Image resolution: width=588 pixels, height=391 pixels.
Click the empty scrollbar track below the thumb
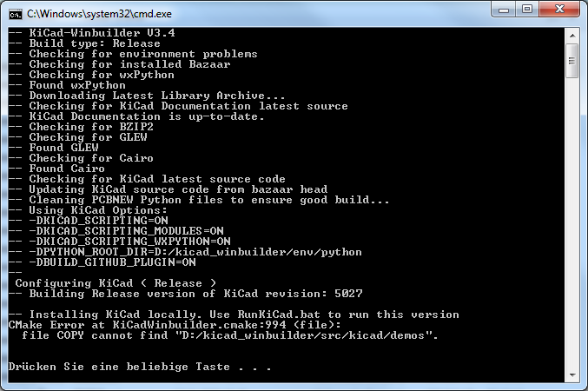tap(572, 222)
